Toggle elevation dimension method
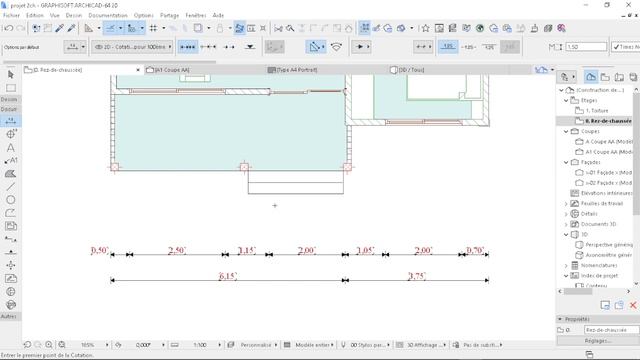Screen dimensions: 640x360 pyautogui.click(x=250, y=47)
